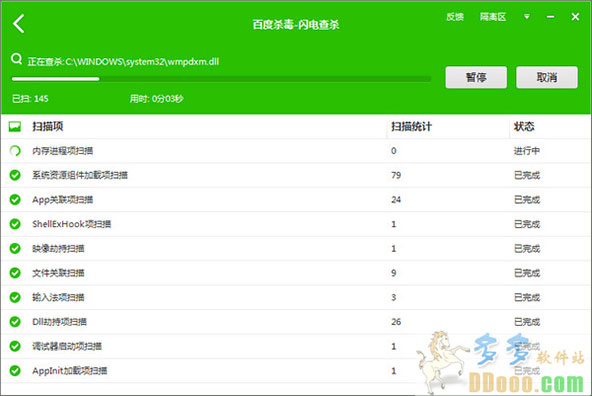
Task: Click the scan item column header icon
Action: coord(15,126)
